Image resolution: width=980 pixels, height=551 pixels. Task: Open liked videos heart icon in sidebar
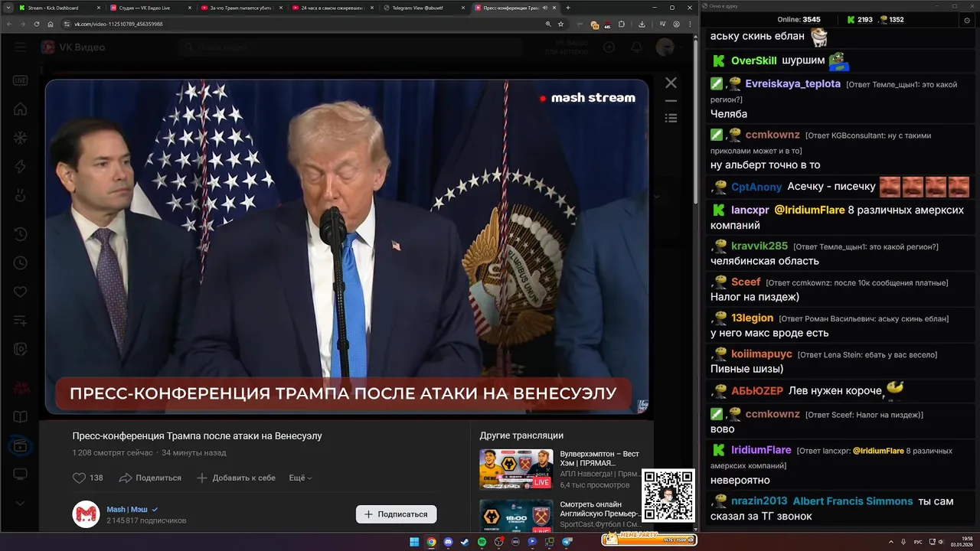20,292
